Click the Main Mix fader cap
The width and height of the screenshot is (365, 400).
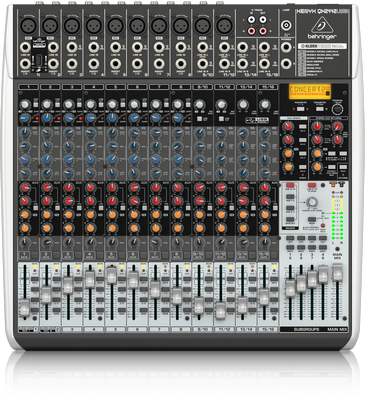tap(337, 272)
